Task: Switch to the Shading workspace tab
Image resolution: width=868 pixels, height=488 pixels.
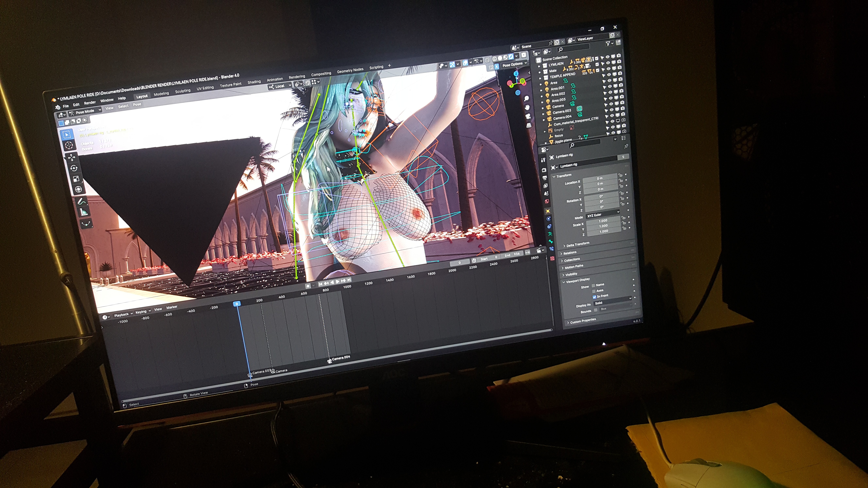Action: pyautogui.click(x=254, y=82)
